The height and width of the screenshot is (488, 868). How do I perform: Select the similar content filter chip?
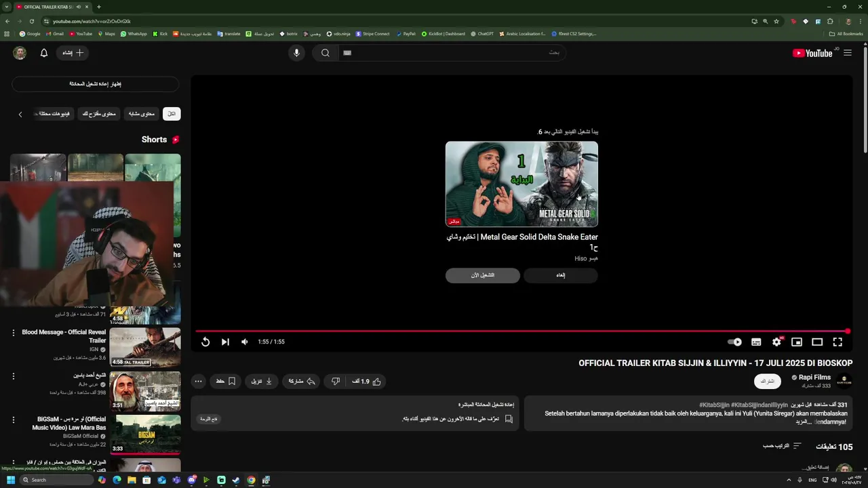[142, 114]
